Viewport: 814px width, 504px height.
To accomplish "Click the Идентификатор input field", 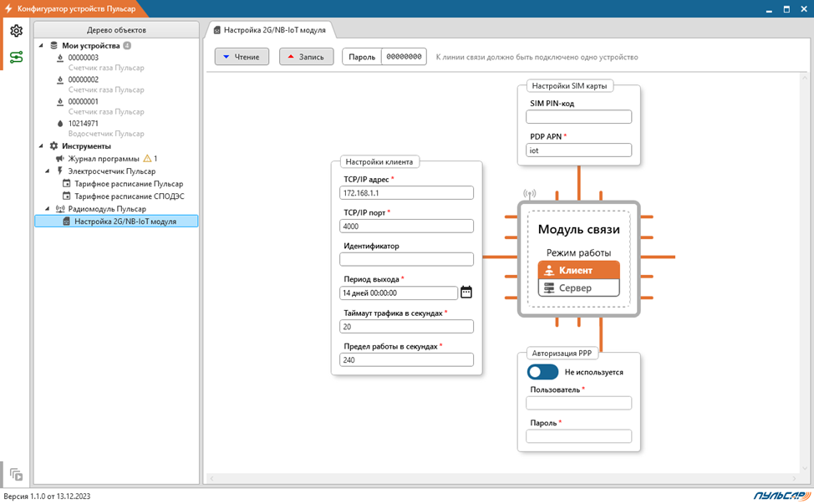I will click(406, 259).
